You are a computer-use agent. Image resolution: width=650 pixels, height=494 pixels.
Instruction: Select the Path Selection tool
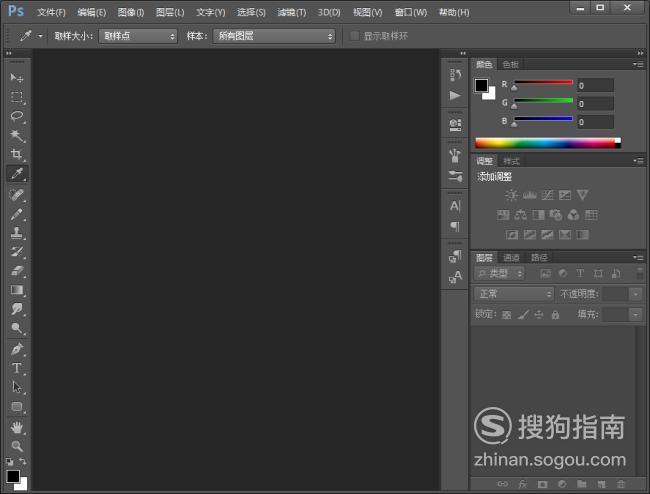pos(17,387)
